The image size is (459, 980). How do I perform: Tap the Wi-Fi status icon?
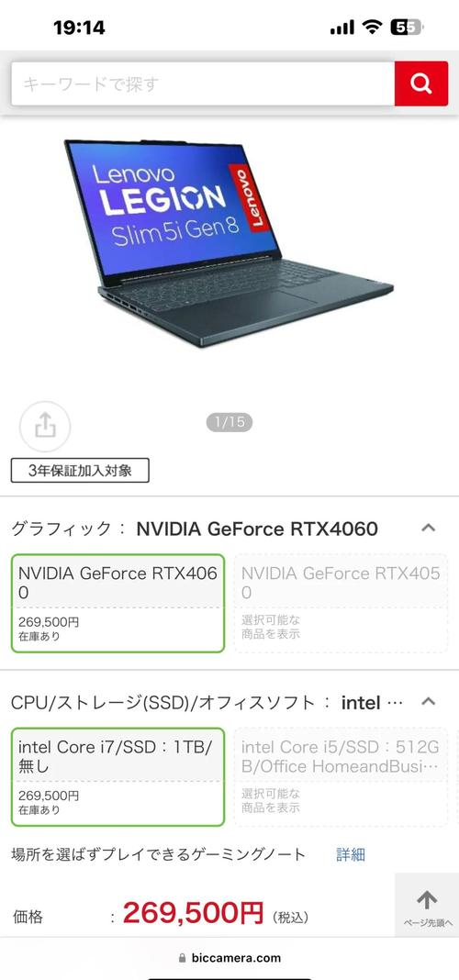point(374,28)
